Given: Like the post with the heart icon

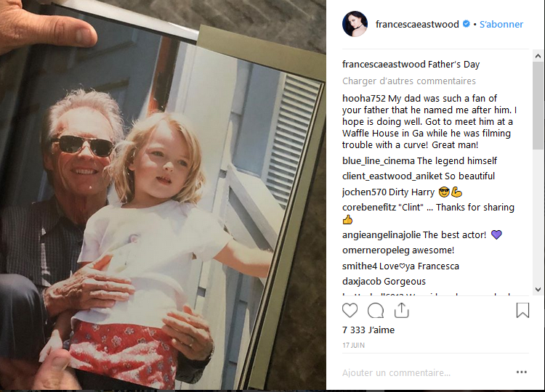Looking at the screenshot, I should click(x=350, y=311).
